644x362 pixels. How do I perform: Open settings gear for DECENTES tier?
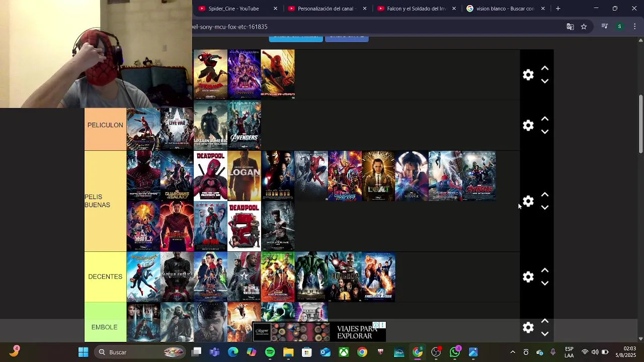click(528, 277)
